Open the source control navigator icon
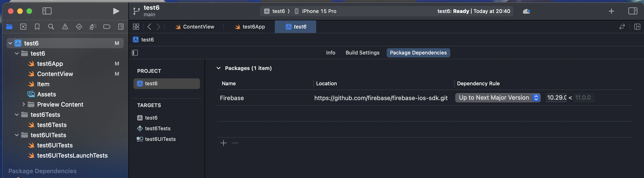 (x=23, y=27)
